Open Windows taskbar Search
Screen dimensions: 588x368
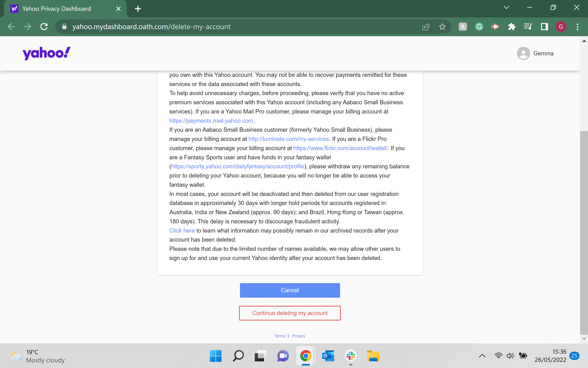click(x=238, y=356)
